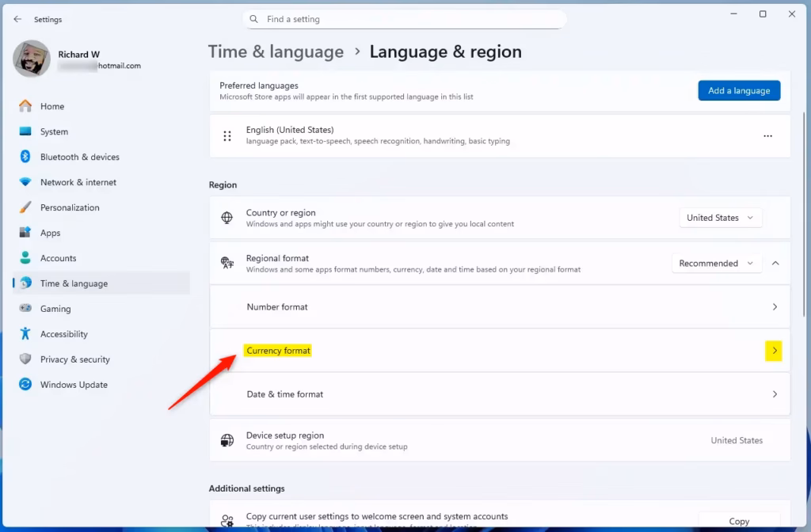
Task: Click Time & language breadcrumb link
Action: coord(276,51)
